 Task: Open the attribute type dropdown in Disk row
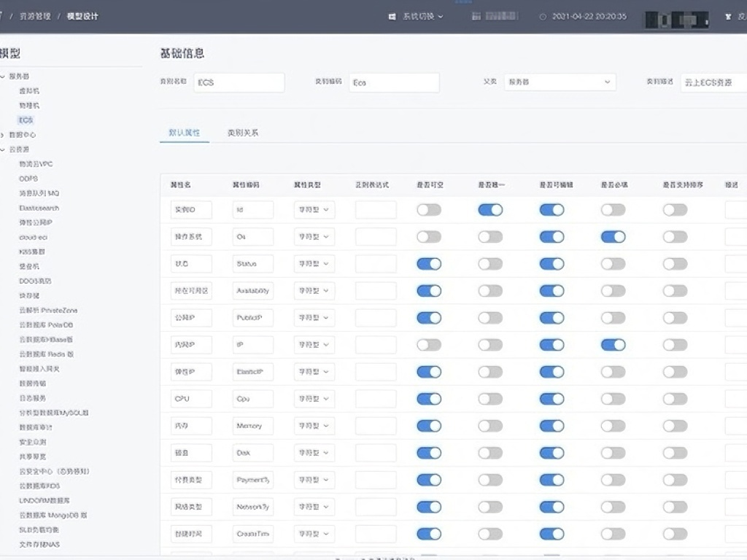pos(314,453)
